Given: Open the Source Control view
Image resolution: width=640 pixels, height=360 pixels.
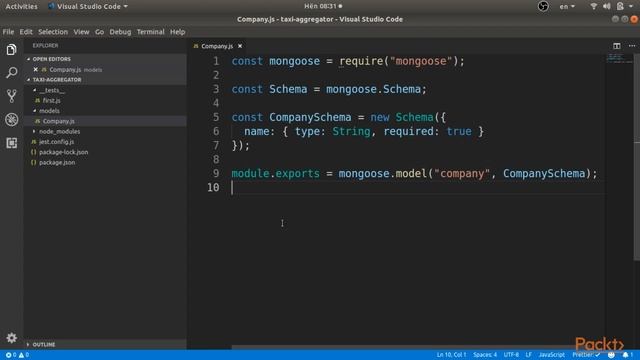Looking at the screenshot, I should (x=11, y=96).
